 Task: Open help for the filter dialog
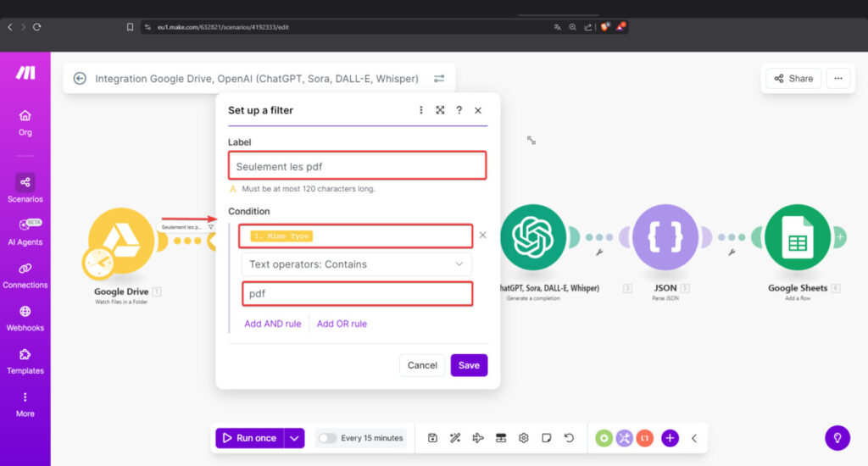click(459, 110)
